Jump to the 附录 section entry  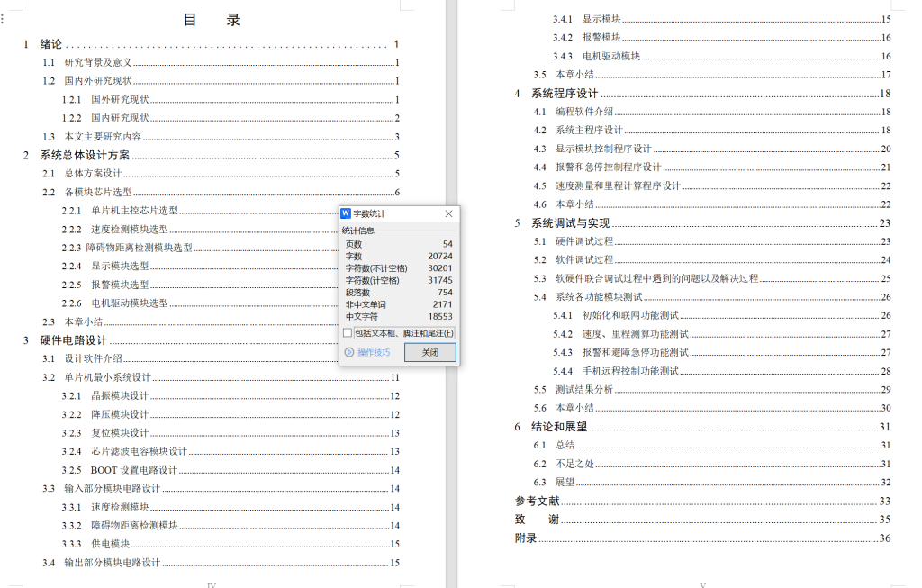point(527,538)
